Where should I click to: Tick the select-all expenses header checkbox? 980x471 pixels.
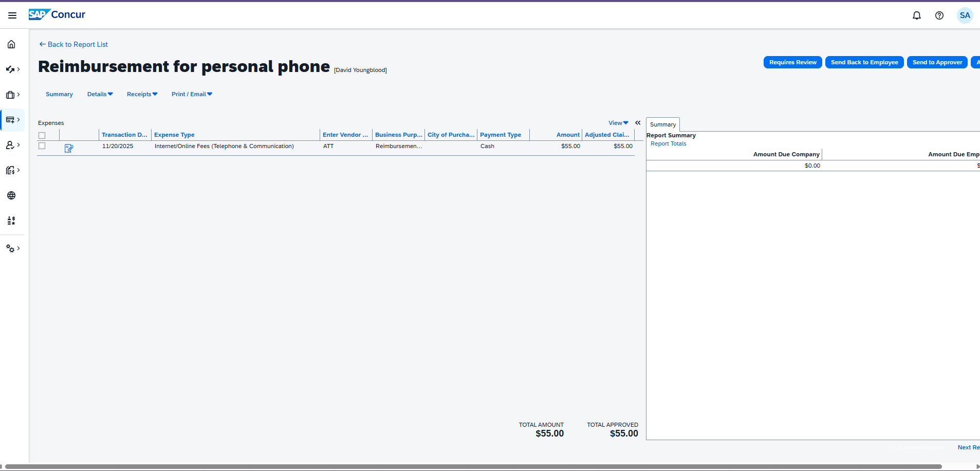click(x=42, y=135)
